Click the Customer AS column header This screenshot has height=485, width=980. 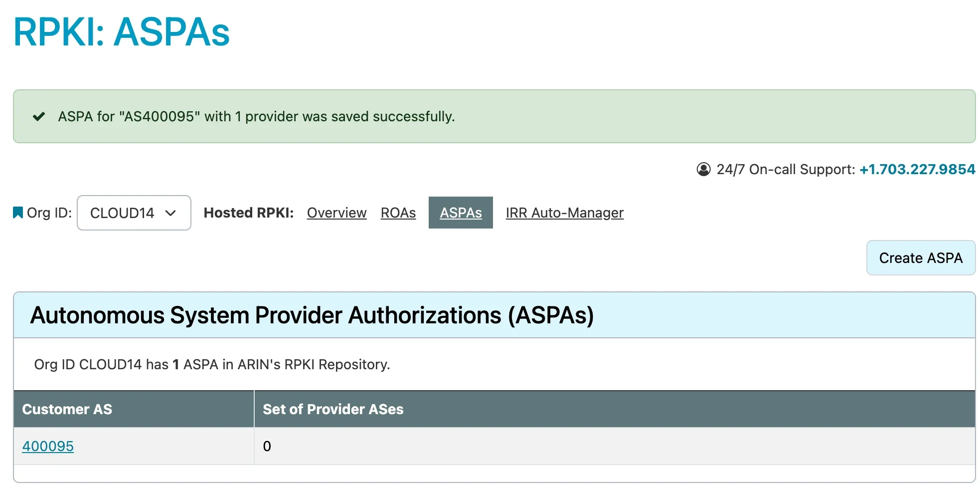tap(67, 409)
